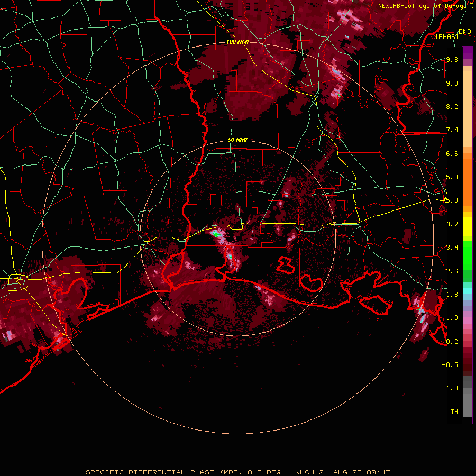Click the 2.6 scale value
This screenshot has height=476, width=476.
452,271
